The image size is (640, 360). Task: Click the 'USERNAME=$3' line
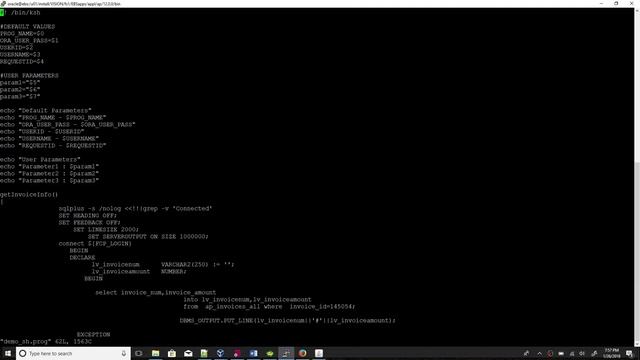pyautogui.click(x=20, y=54)
